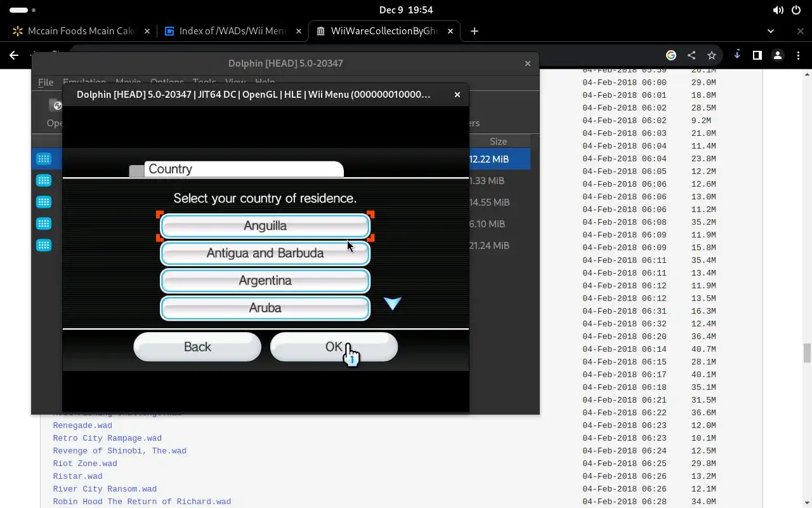Select the Wii game icon in the 12.22 MiB row

44,159
